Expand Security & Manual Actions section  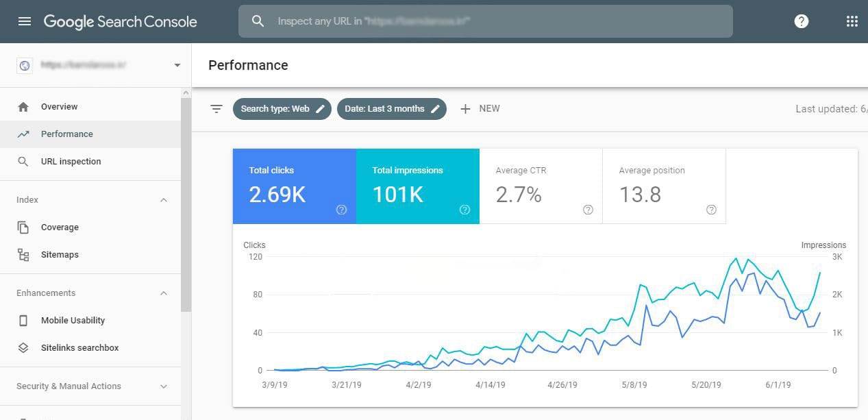pyautogui.click(x=164, y=386)
